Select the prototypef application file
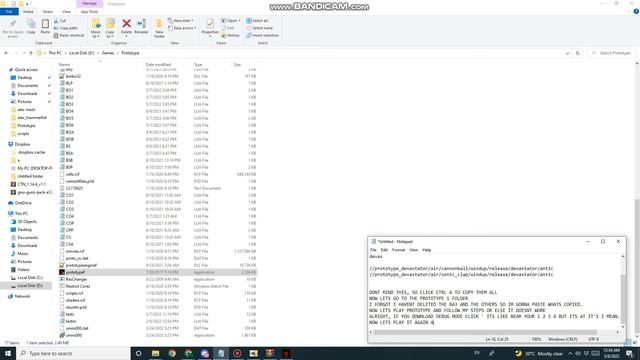Viewport: 640px width, 360px height. (158, 272)
